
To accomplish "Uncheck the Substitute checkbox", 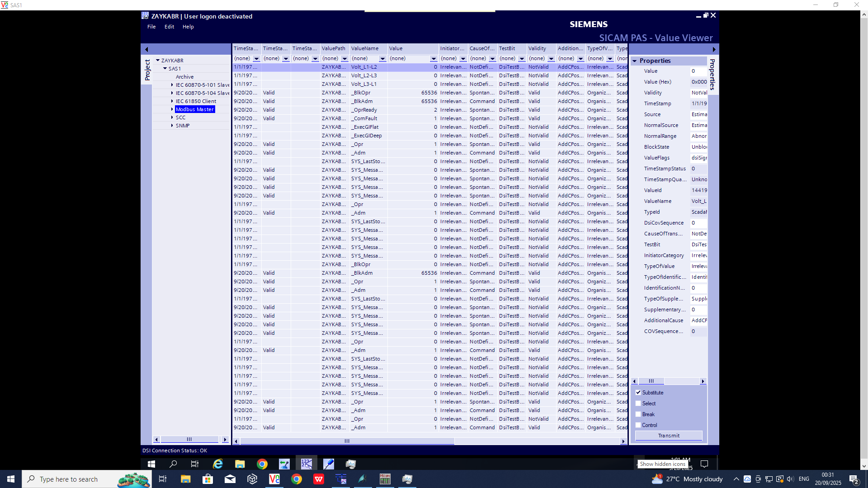I will tap(638, 393).
